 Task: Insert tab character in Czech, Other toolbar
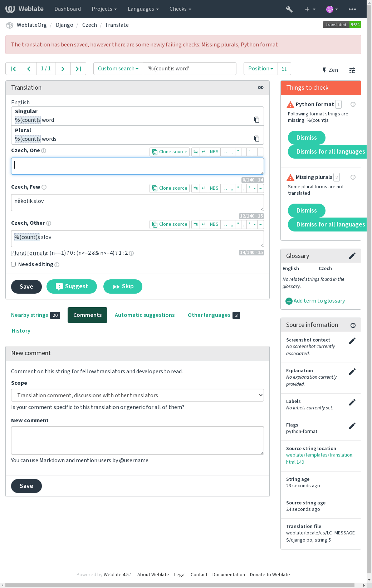(196, 224)
